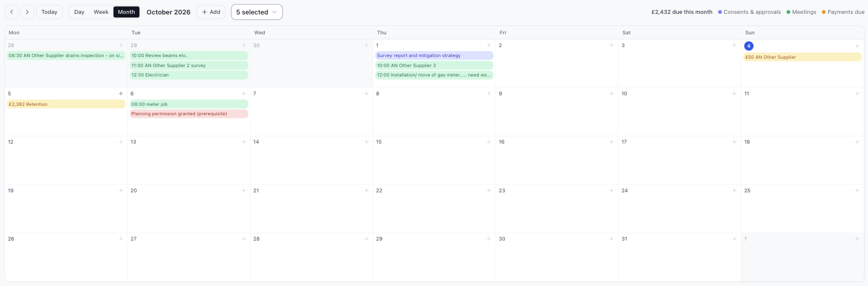Click the Meetings legend label
The image size is (868, 286).
click(804, 12)
